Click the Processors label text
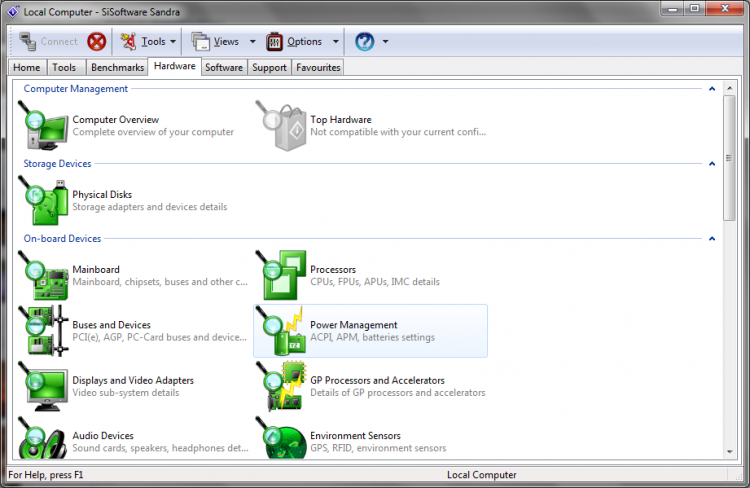The height and width of the screenshot is (488, 750). pos(333,269)
